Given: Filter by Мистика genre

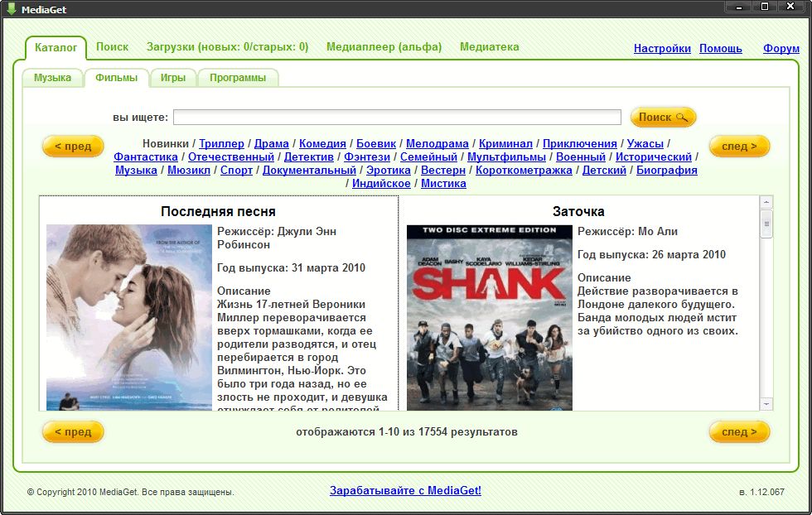Looking at the screenshot, I should tap(443, 184).
